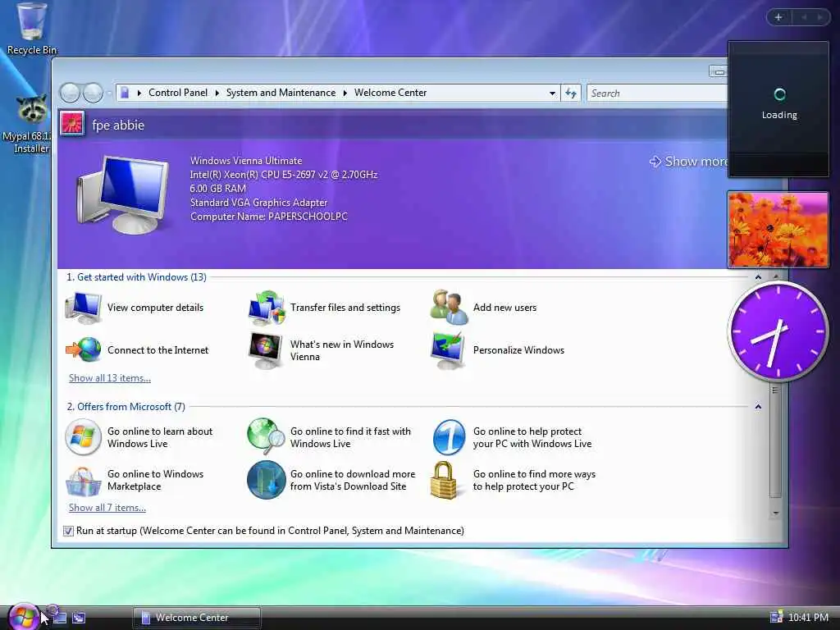Click the 6.00 GB RAM text
This screenshot has width=840, height=630.
(218, 189)
